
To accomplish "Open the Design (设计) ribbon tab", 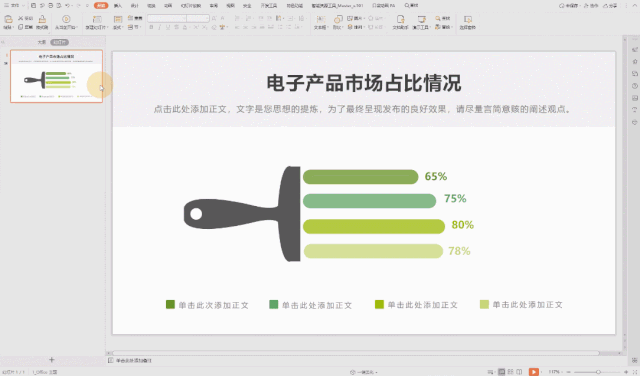I will point(135,6).
